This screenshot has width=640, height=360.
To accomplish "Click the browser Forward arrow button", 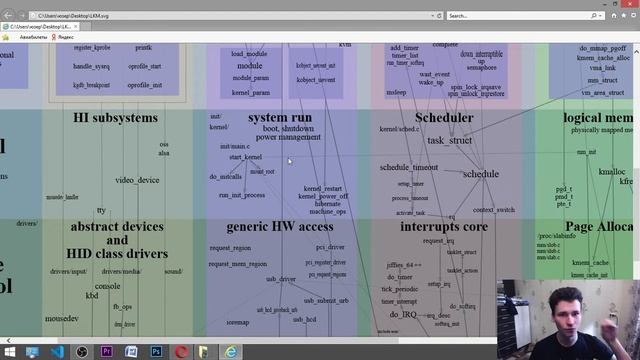I will coord(21,16).
